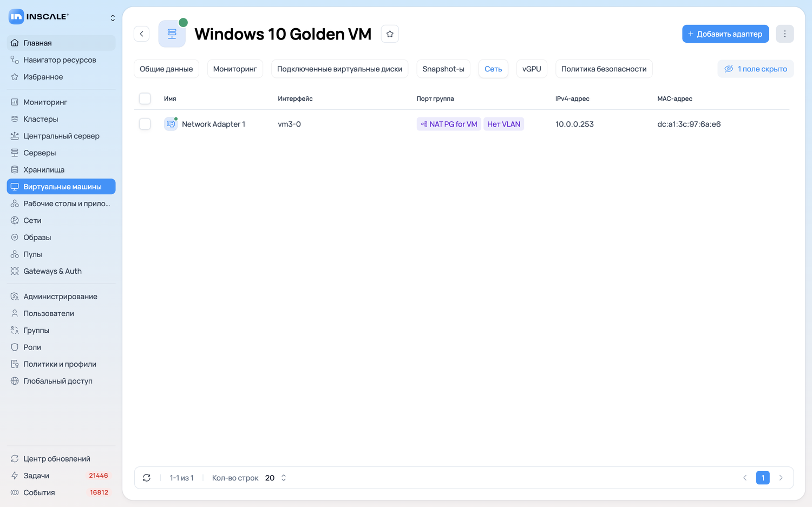Open Навигатор ресурсов sidebar icon
The image size is (812, 507).
[15, 60]
